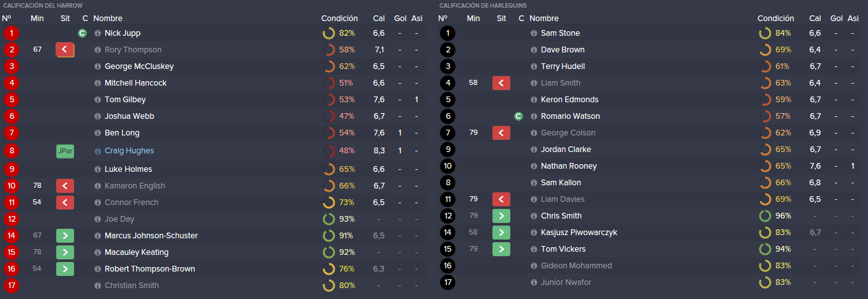Click the green JPar badge for Craig Hughes
The width and height of the screenshot is (868, 299).
tap(65, 151)
